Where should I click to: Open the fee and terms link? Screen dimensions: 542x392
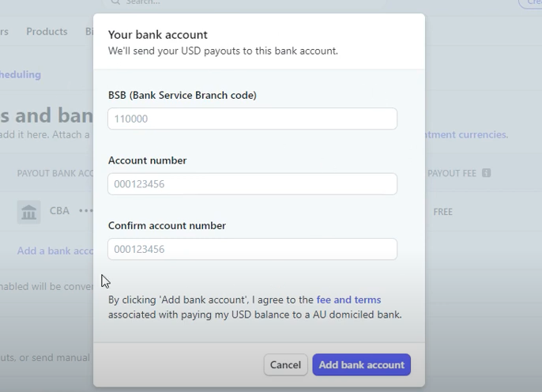click(348, 300)
